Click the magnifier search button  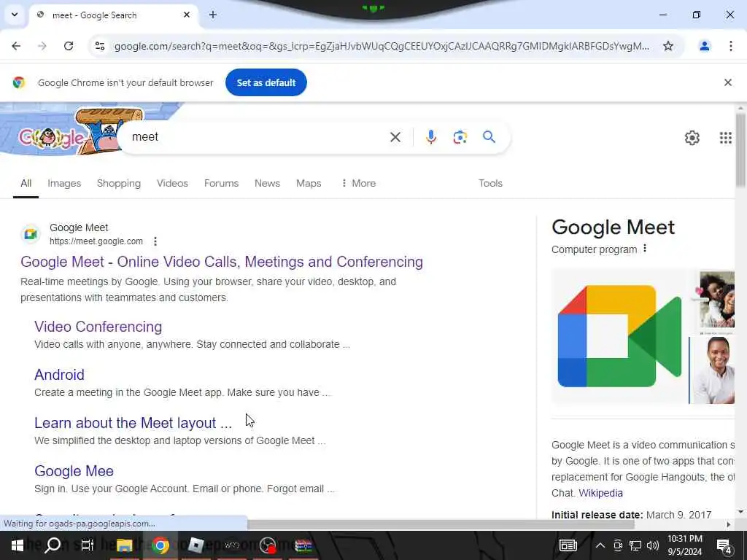tap(489, 137)
